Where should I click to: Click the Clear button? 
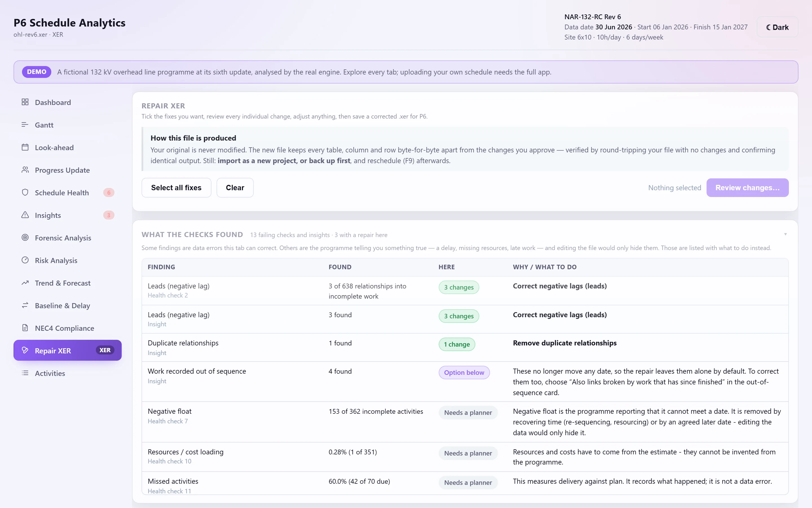click(x=235, y=187)
